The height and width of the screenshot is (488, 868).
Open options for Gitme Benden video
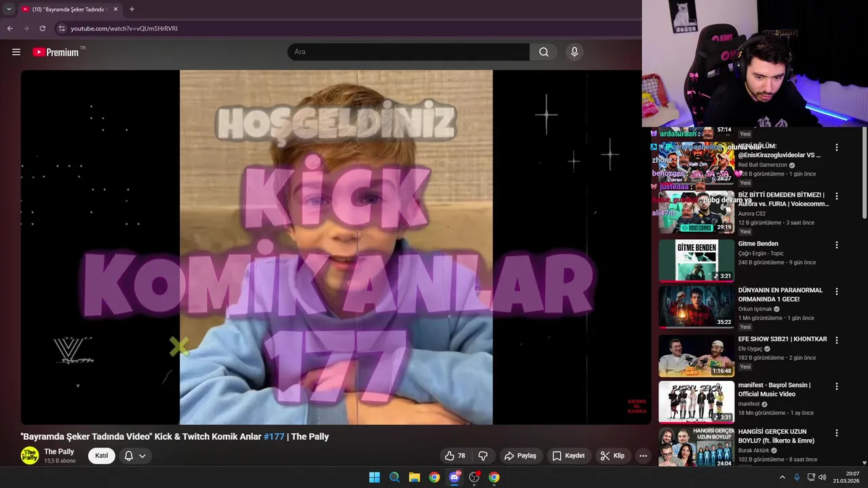tap(837, 245)
